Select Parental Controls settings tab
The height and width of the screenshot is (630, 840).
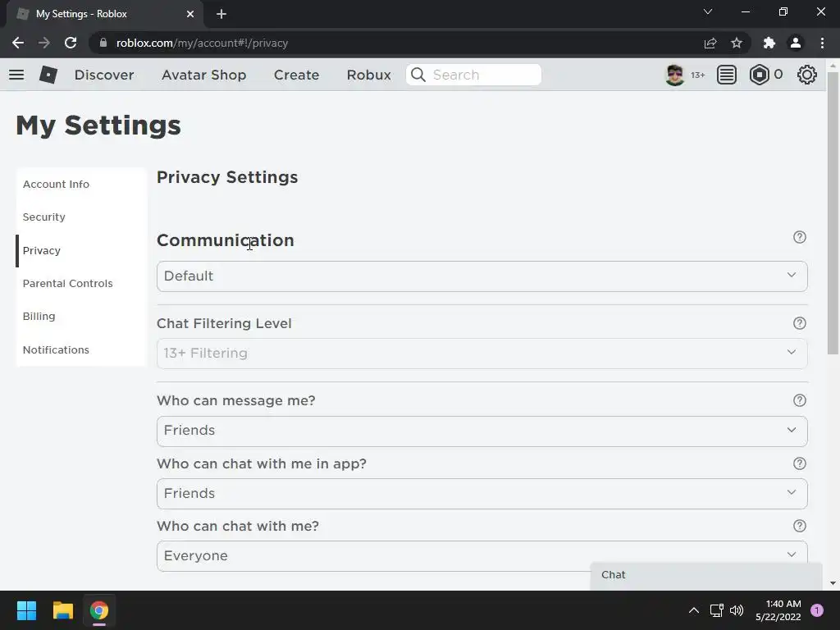point(81,283)
